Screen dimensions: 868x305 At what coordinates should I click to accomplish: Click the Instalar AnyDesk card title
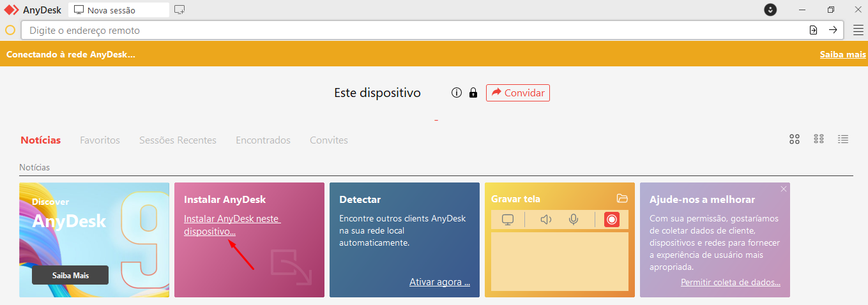[225, 200]
